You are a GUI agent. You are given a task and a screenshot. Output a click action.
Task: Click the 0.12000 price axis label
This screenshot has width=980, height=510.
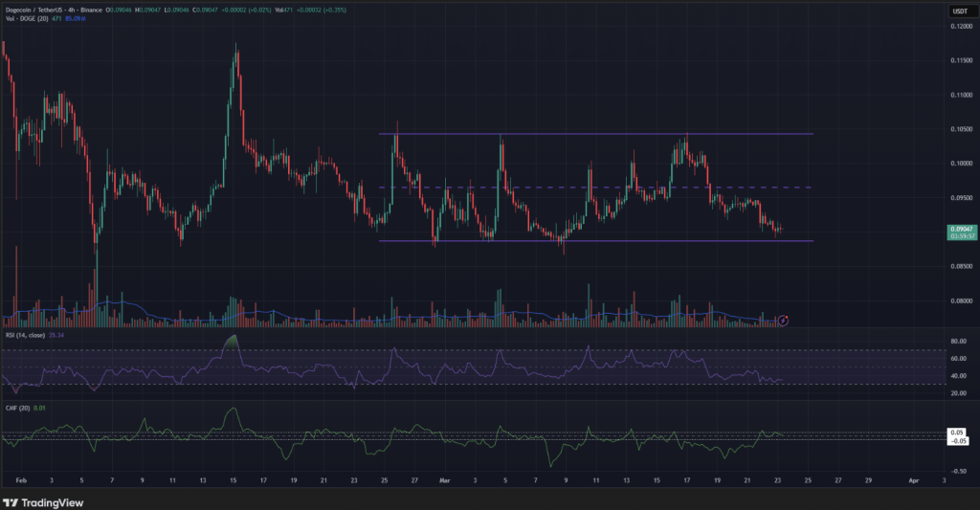tap(960, 27)
